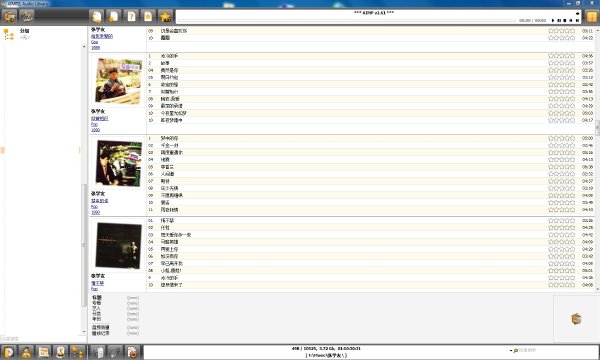
Task: Click the track seek progress bar
Action: pos(346,20)
